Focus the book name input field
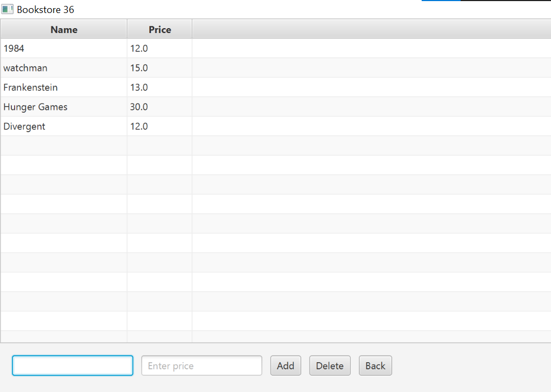 pyautogui.click(x=73, y=365)
